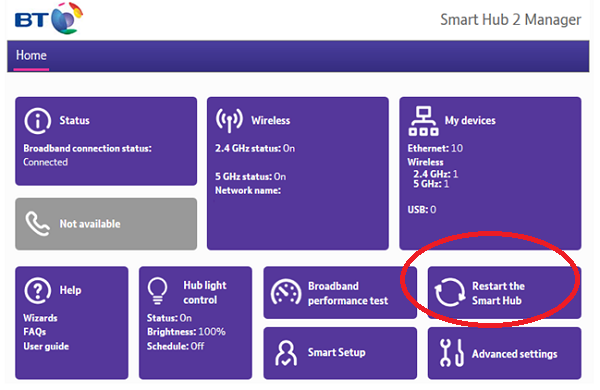Click the speedometer performance test icon
This screenshot has width=600, height=390.
[286, 293]
